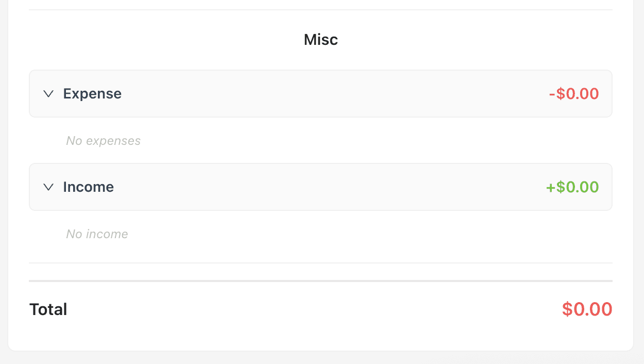644x364 pixels.
Task: Click the Income header label
Action: [88, 187]
